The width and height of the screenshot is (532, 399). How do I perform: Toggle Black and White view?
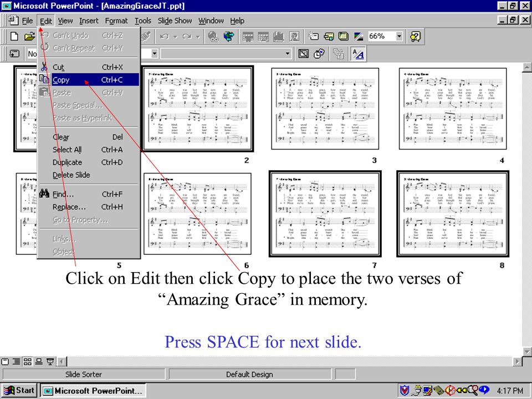tap(359, 36)
